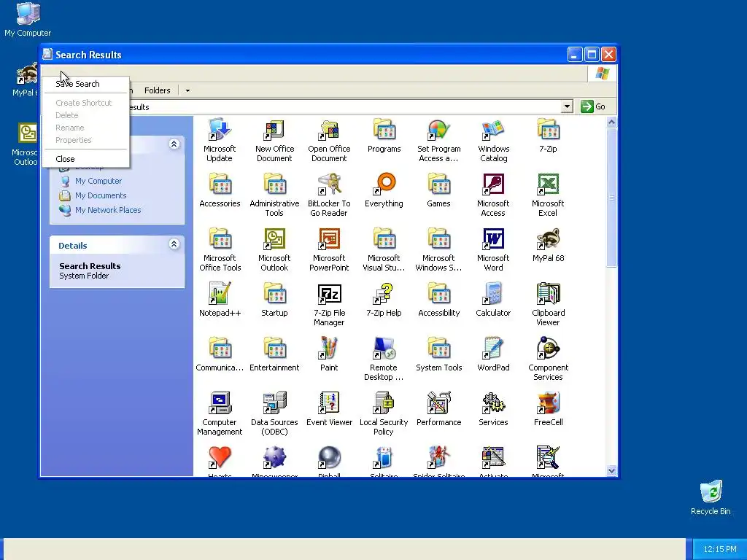Click the taskbar clock
Viewport: 747px width, 560px height.
[x=720, y=549]
